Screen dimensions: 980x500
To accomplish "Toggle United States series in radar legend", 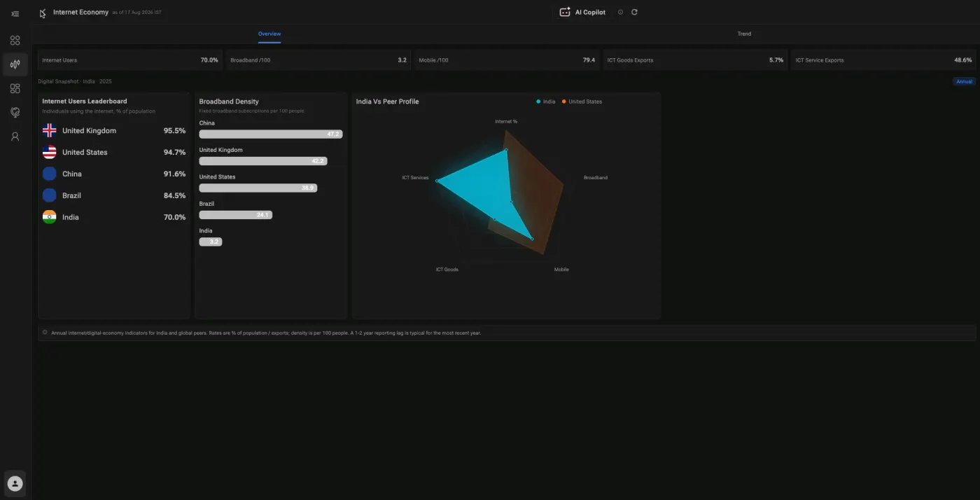I will click(582, 102).
